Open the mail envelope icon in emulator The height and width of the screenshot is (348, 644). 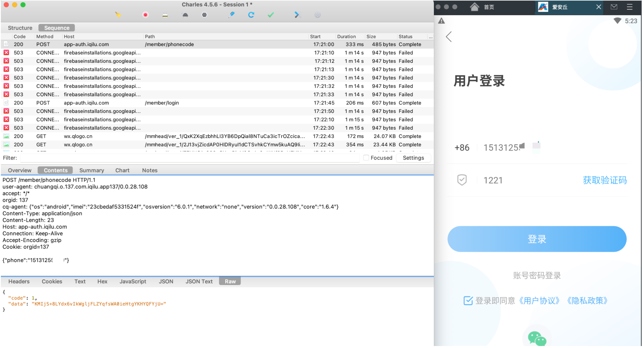pyautogui.click(x=614, y=7)
